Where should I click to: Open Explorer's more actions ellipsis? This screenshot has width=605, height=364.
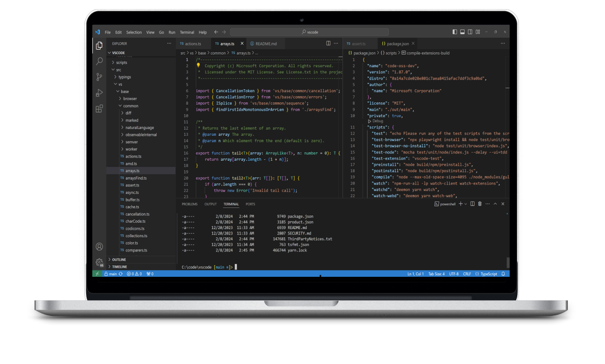click(169, 44)
